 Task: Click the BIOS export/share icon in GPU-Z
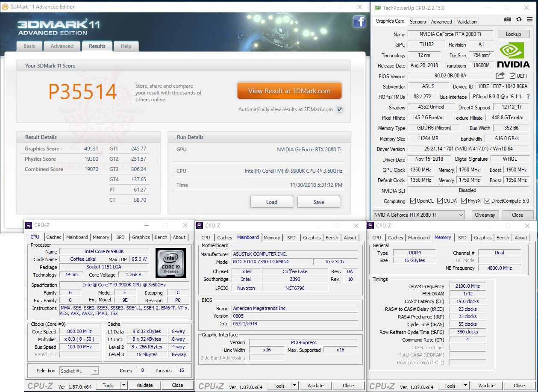(x=500, y=75)
